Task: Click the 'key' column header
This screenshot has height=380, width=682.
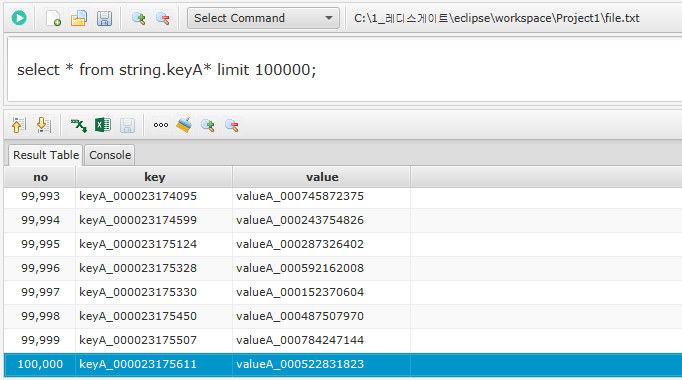Action: (154, 177)
